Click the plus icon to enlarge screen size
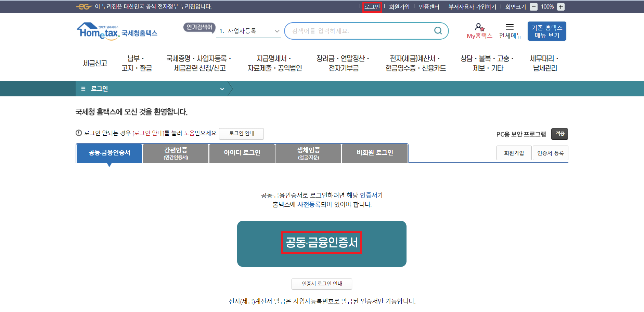 click(x=561, y=6)
